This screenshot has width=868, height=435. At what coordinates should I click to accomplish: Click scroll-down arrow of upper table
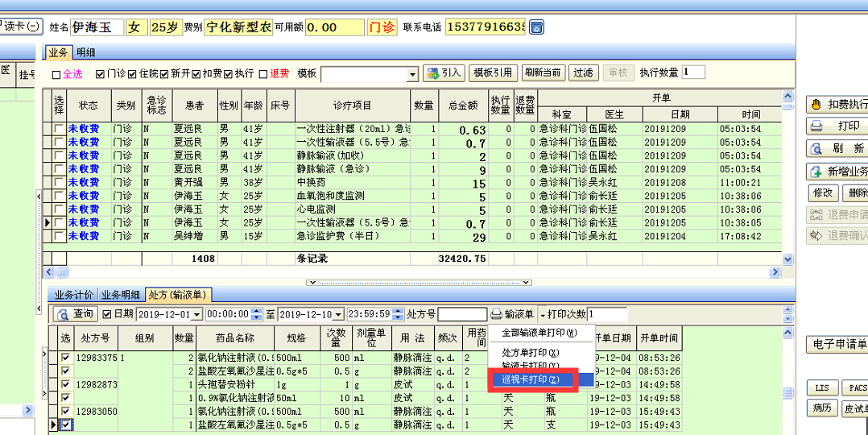click(x=787, y=259)
